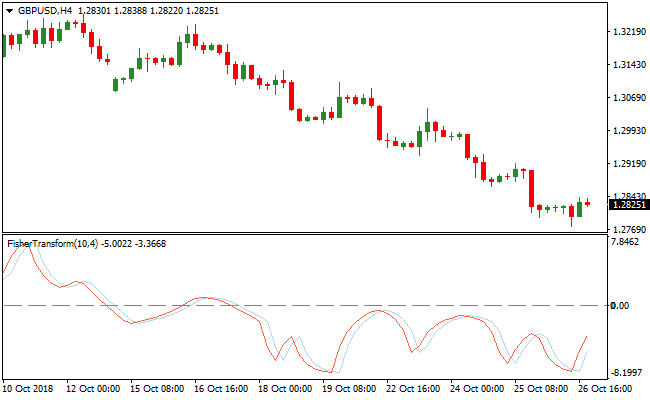Click the 0.00 indicator level label
Image resolution: width=650 pixels, height=400 pixels.
619,306
